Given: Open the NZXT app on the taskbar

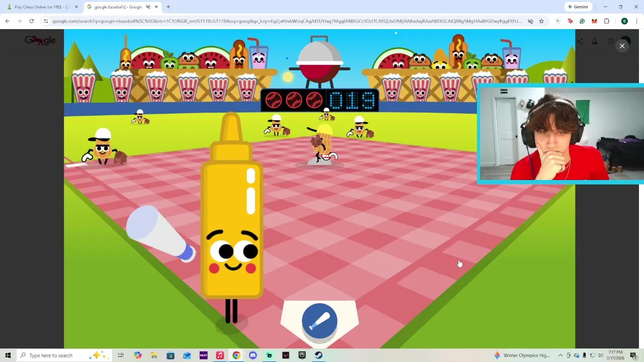Looking at the screenshot, I should click(203, 355).
